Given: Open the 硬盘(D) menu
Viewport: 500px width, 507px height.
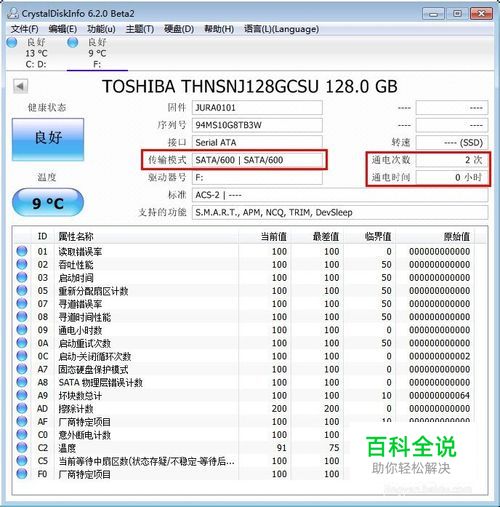Looking at the screenshot, I should point(179,29).
